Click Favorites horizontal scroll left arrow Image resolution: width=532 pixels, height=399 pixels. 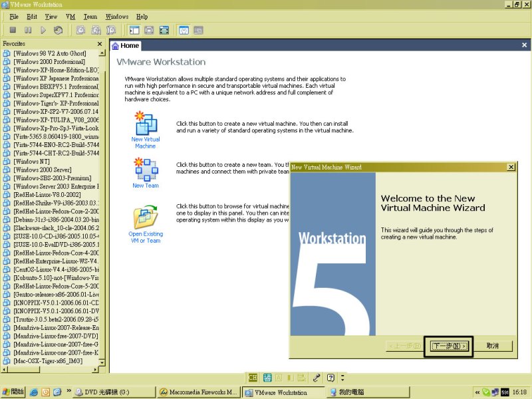(x=4, y=370)
